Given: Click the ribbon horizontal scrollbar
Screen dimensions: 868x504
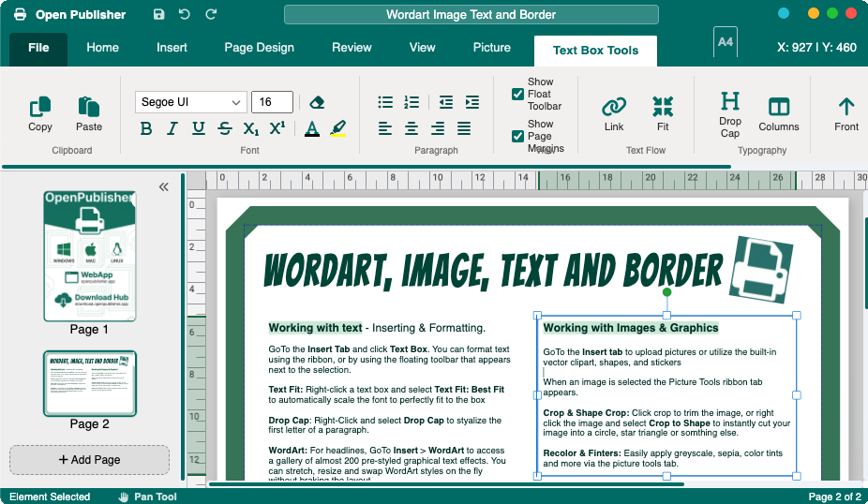Looking at the screenshot, I should click(366, 167).
